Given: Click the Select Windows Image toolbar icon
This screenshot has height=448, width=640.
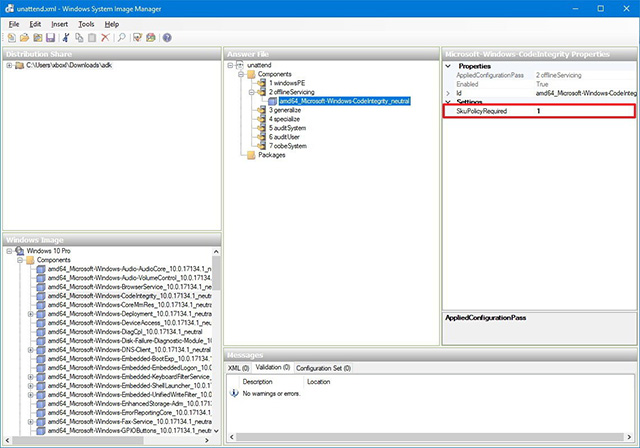Looking at the screenshot, I should (x=38, y=38).
